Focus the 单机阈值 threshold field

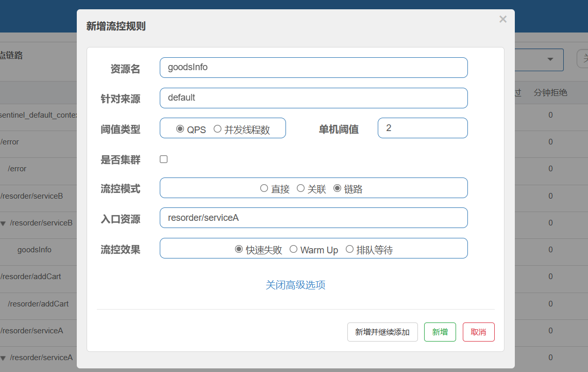[x=422, y=128]
